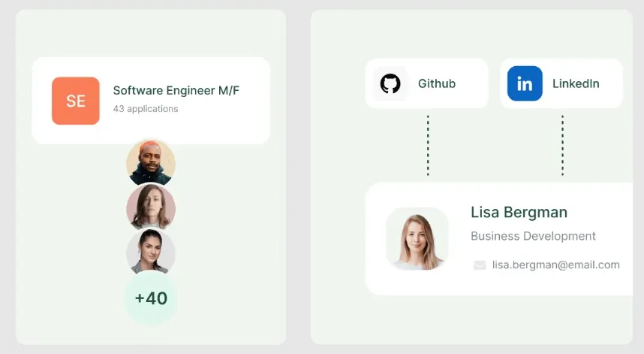Click the dotted connector line below Github
The image size is (644, 354).
coord(428,145)
